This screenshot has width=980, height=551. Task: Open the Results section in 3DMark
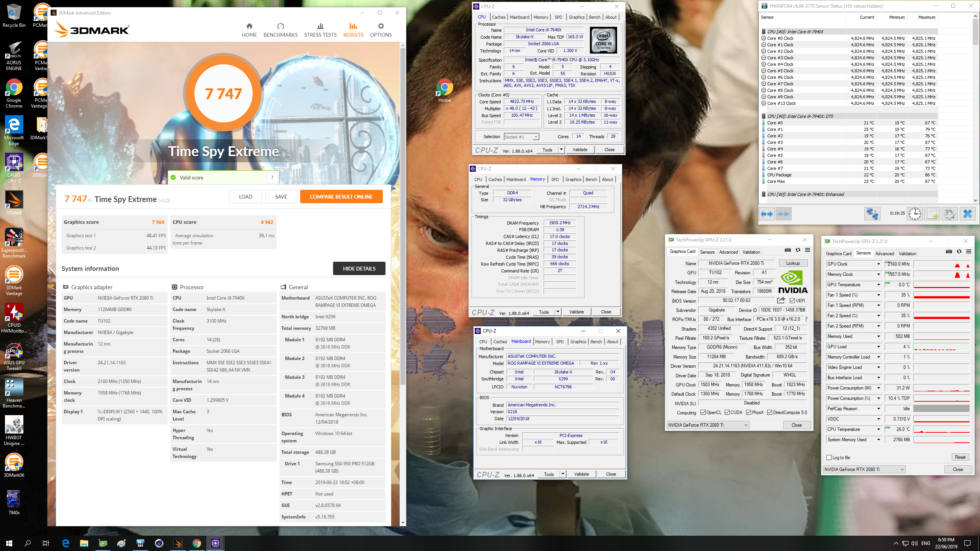point(353,30)
